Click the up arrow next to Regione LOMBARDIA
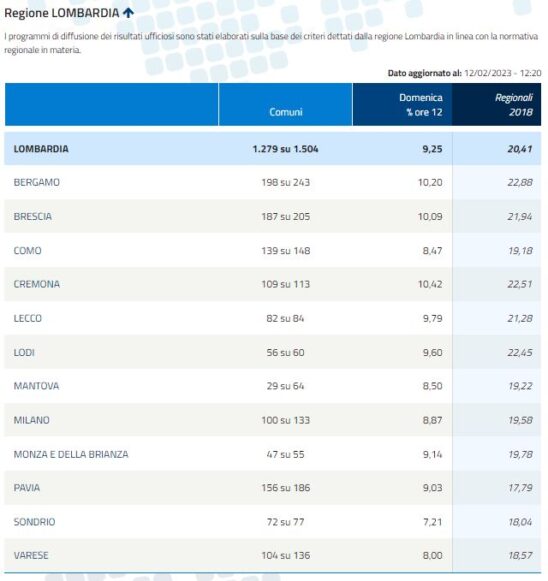The height and width of the screenshot is (581, 548). pyautogui.click(x=128, y=13)
